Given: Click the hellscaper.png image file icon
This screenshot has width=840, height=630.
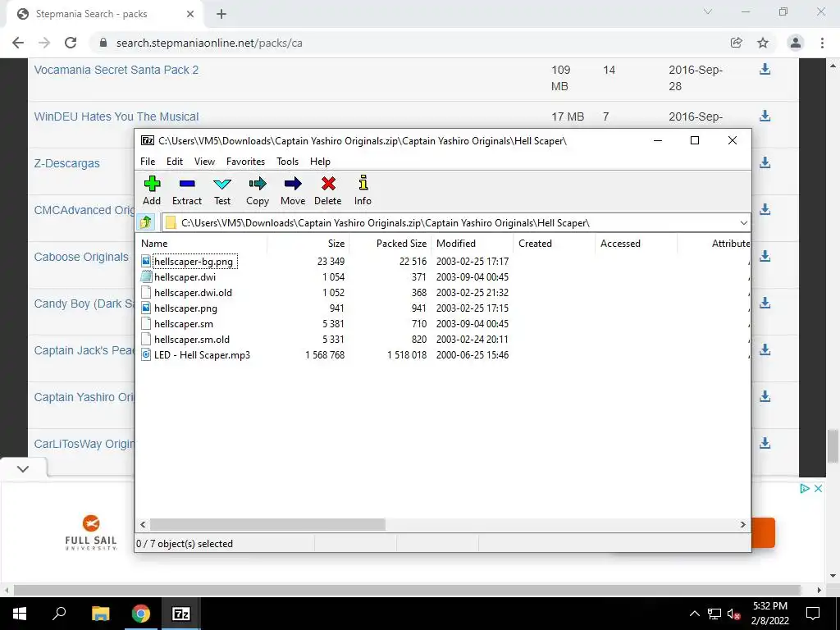Looking at the screenshot, I should point(146,308).
